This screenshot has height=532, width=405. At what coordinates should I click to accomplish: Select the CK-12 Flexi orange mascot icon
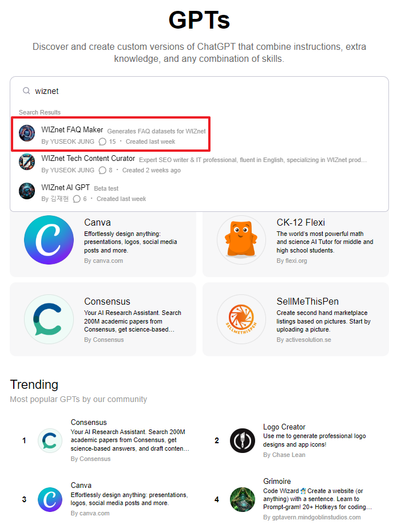[241, 239]
